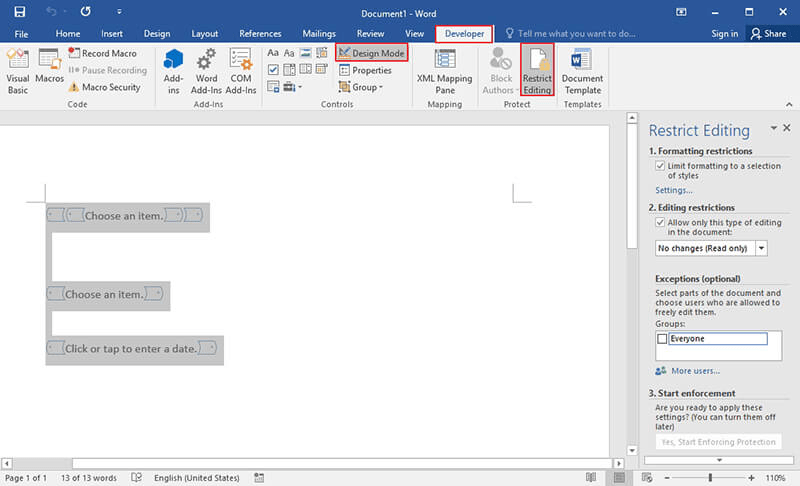Open the No changes (Read only) dropdown

click(761, 248)
